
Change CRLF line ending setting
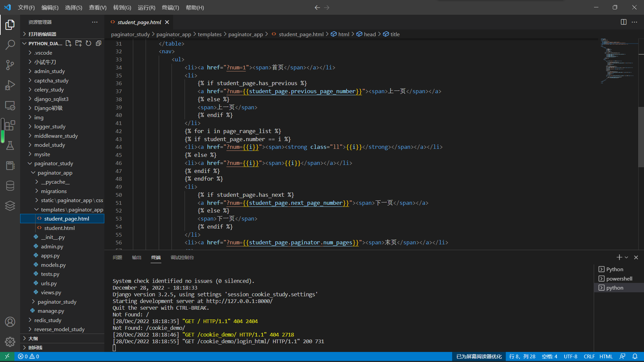pos(589,357)
